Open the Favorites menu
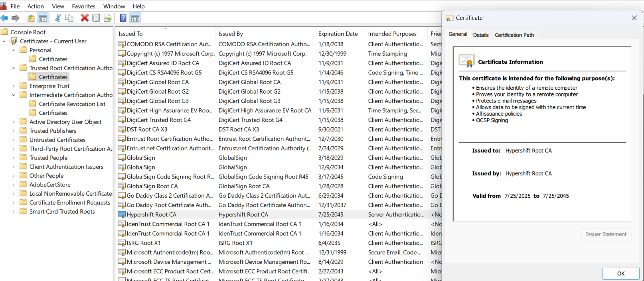The image size is (644, 281). (x=83, y=6)
